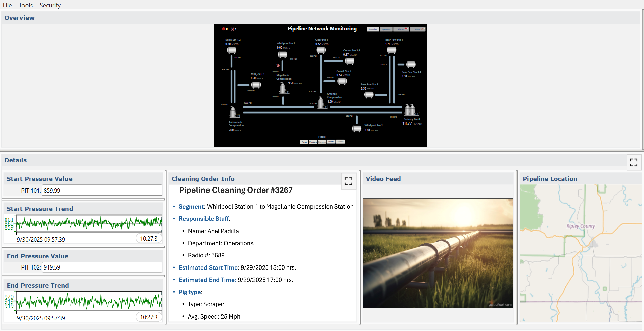Toggle the Maint. filter

coord(331,142)
